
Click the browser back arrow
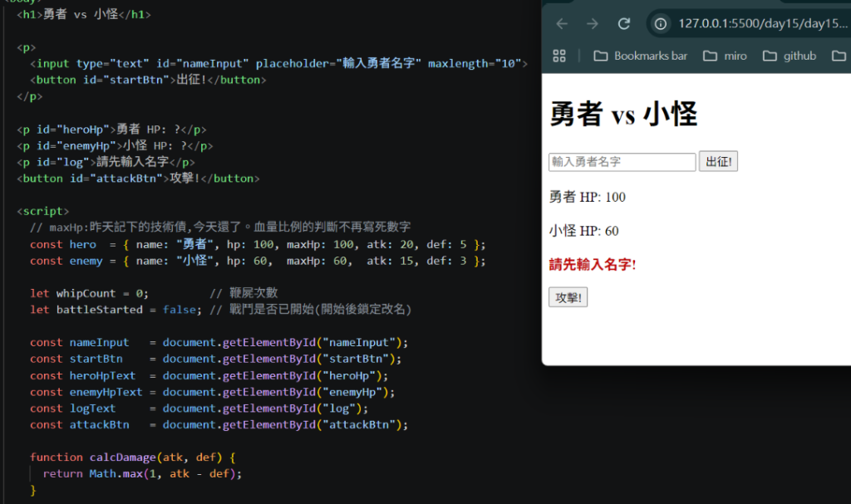coord(562,24)
